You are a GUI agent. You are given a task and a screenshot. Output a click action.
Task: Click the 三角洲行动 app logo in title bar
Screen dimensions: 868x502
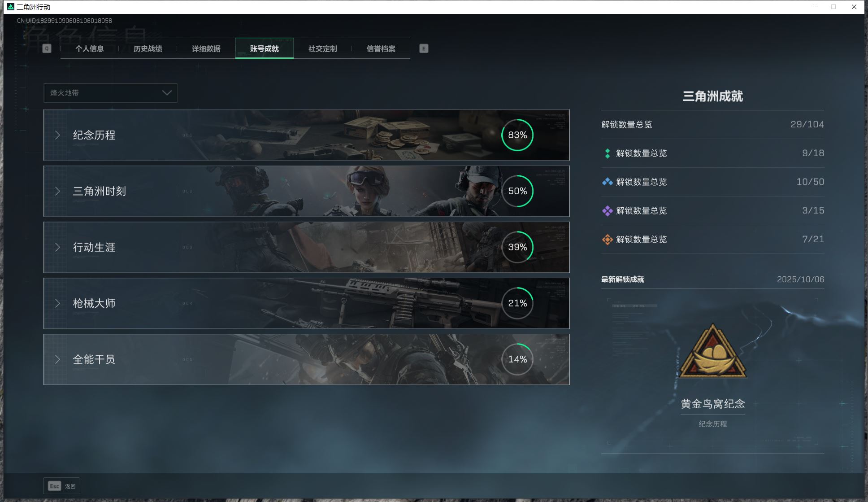click(11, 7)
